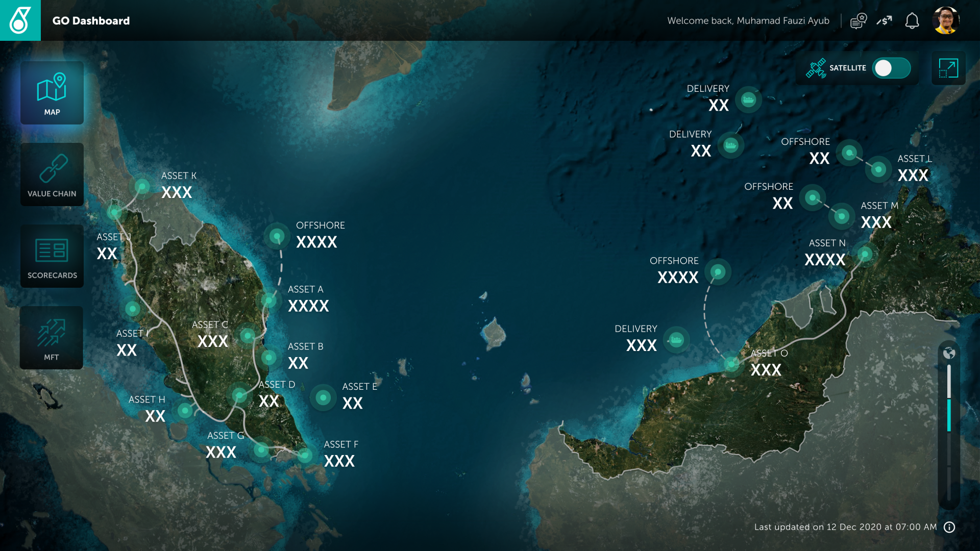Select Offshore XXXX marker near Asset N
The width and height of the screenshot is (980, 551).
click(x=718, y=271)
